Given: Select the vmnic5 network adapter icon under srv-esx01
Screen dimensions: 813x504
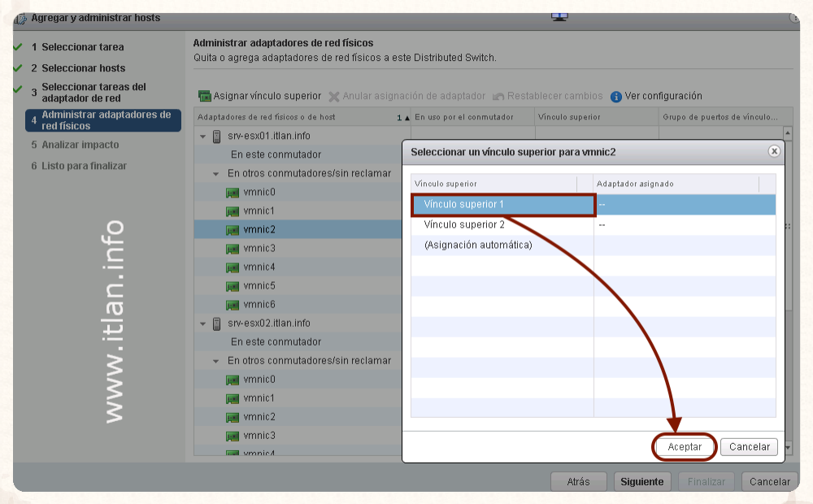Looking at the screenshot, I should [x=233, y=286].
